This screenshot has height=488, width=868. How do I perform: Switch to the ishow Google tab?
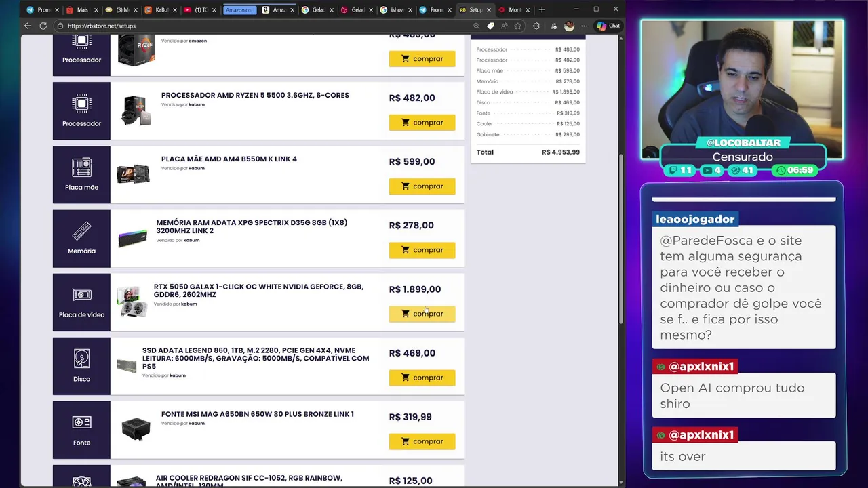(396, 9)
